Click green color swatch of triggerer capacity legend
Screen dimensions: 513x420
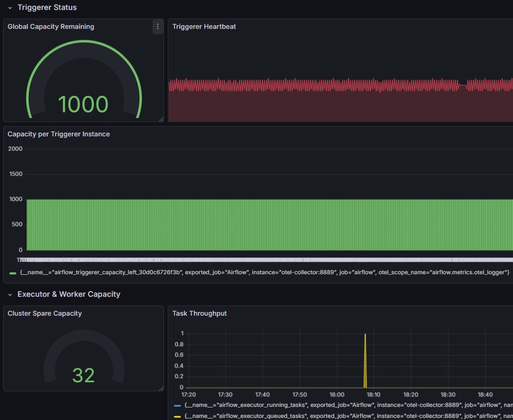point(13,273)
